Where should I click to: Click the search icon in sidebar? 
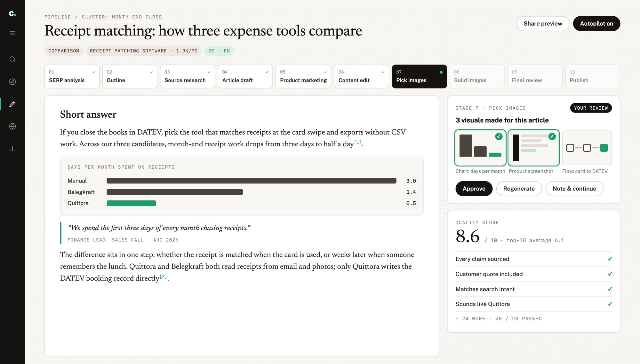pyautogui.click(x=12, y=59)
